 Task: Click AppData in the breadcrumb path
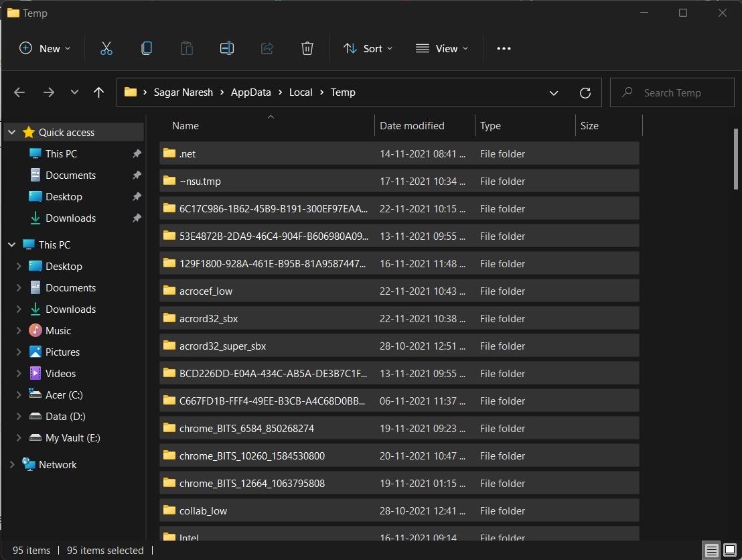pyautogui.click(x=250, y=92)
